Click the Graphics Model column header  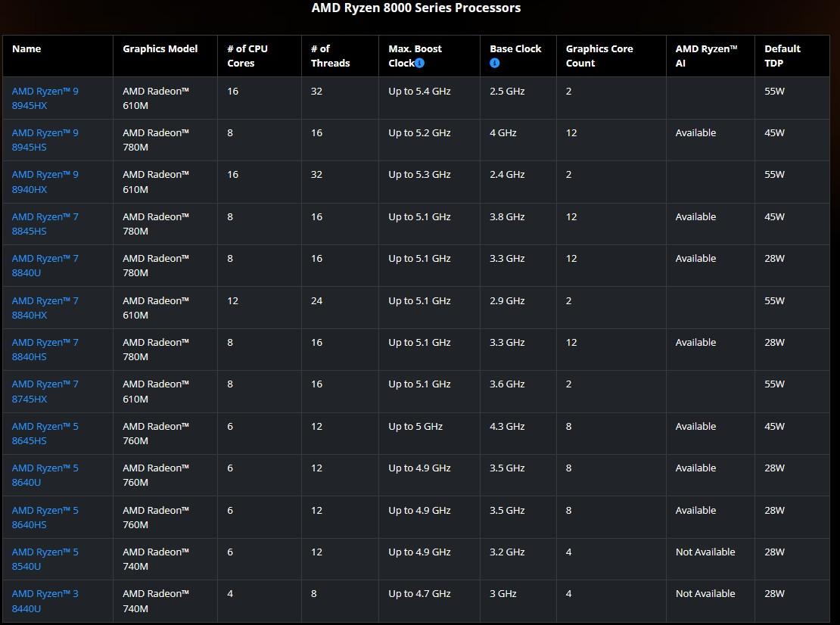coord(160,48)
